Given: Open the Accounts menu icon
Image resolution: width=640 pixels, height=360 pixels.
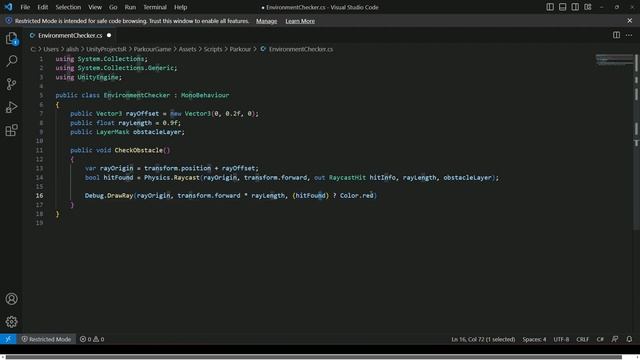Looking at the screenshot, I should point(11,299).
